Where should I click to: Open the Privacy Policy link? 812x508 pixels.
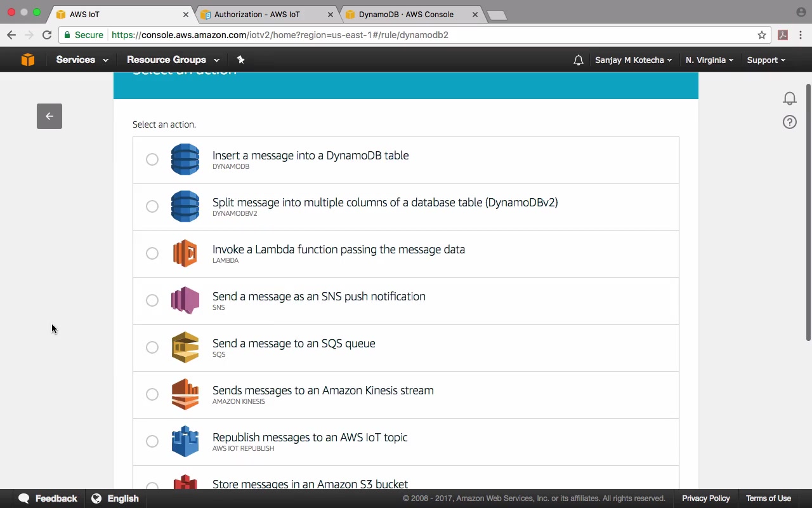coord(706,498)
